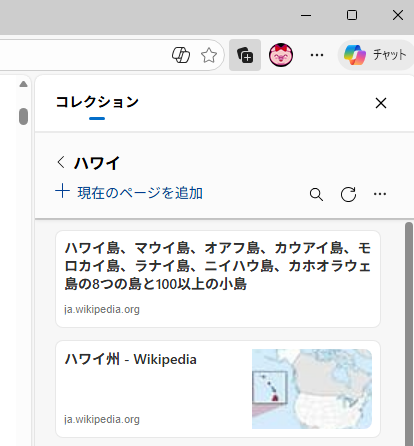Screen dimensions: 414x446
Task: Minimize the browser window
Action: [x=306, y=15]
